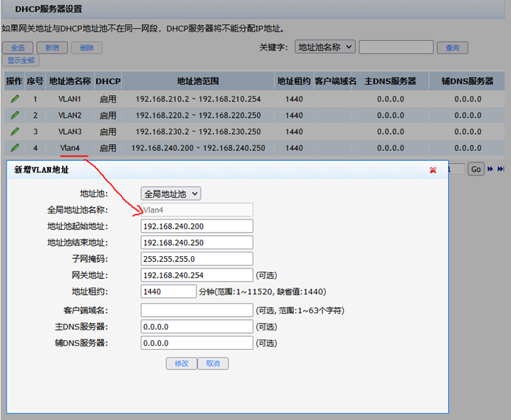Edit the VLAN1 row with its pencil icon
This screenshot has height=420, width=511.
coord(15,99)
